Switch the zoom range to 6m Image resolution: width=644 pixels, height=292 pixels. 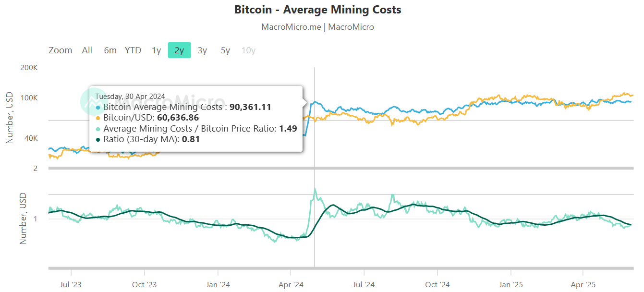pos(110,50)
